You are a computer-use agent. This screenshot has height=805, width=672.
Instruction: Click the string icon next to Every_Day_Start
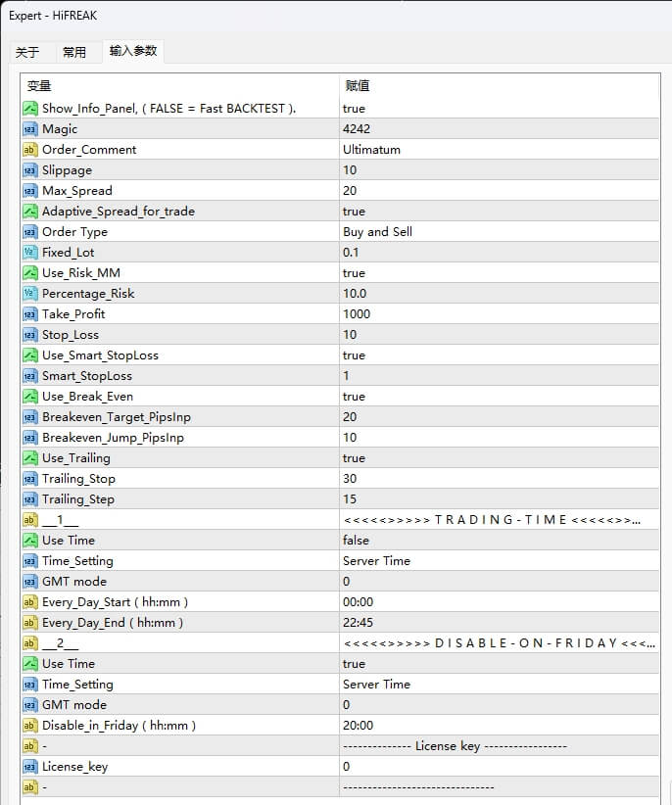(x=30, y=601)
